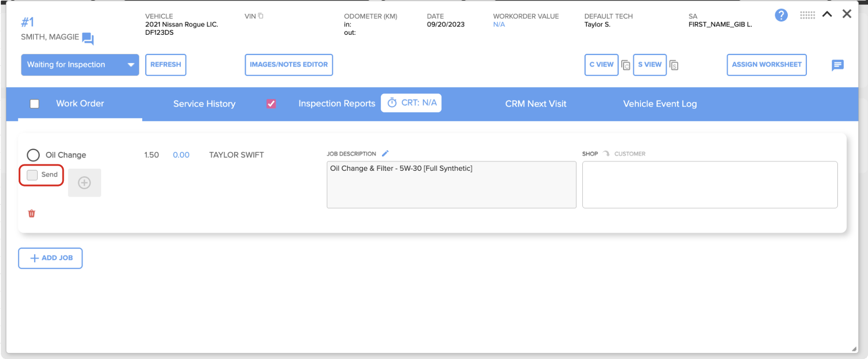Select the Oil Change radio circle
Viewport: 868px width, 359px height.
pyautogui.click(x=33, y=155)
